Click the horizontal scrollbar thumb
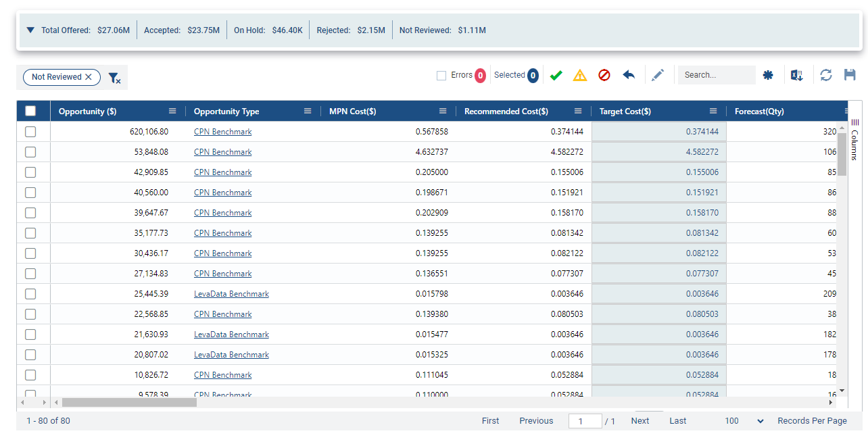This screenshot has height=446, width=868. point(129,402)
